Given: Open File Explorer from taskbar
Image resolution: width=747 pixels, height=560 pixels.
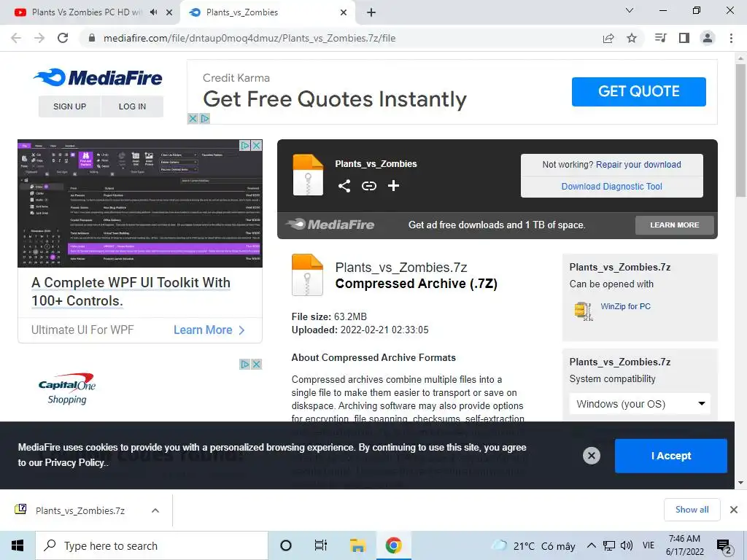Looking at the screenshot, I should [x=357, y=545].
